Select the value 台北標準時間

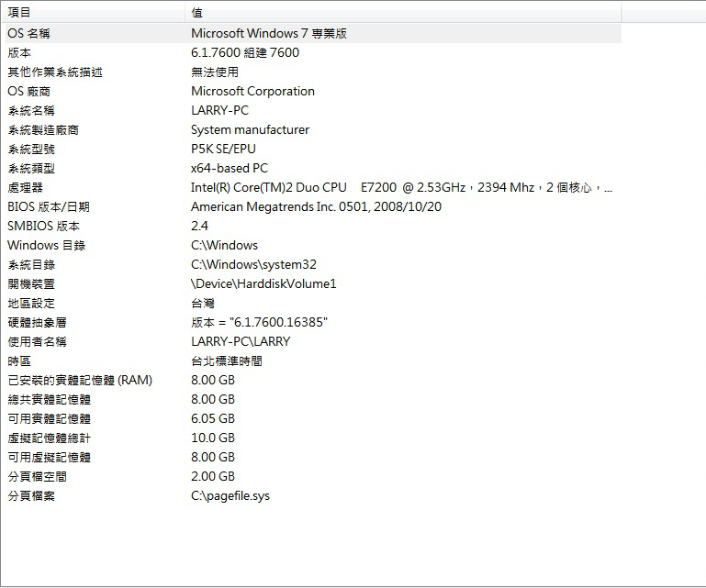(x=227, y=361)
